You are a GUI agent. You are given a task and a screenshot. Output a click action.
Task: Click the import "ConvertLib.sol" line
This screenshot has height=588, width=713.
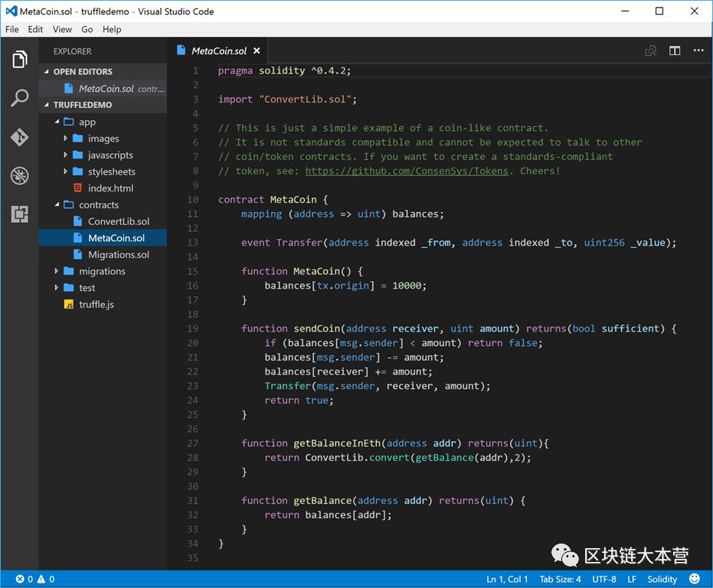click(287, 99)
